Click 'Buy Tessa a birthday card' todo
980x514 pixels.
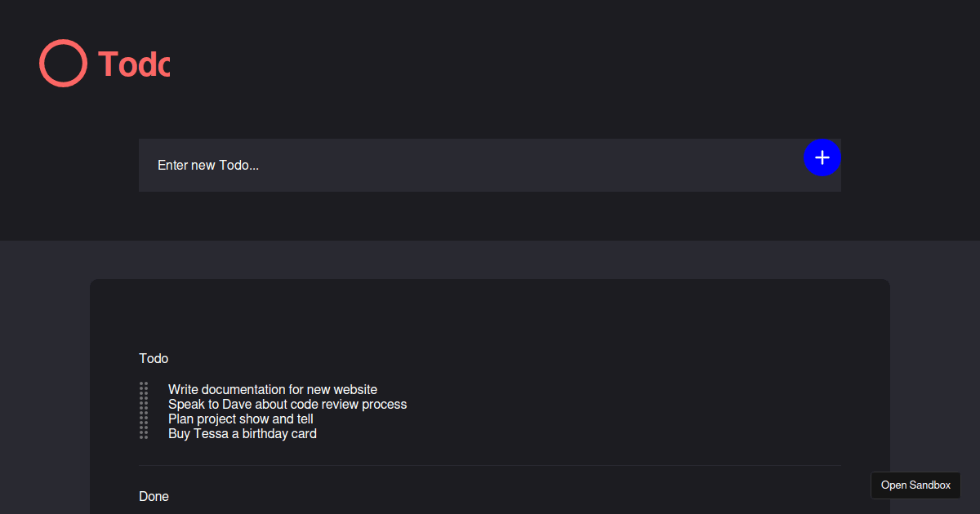click(243, 434)
